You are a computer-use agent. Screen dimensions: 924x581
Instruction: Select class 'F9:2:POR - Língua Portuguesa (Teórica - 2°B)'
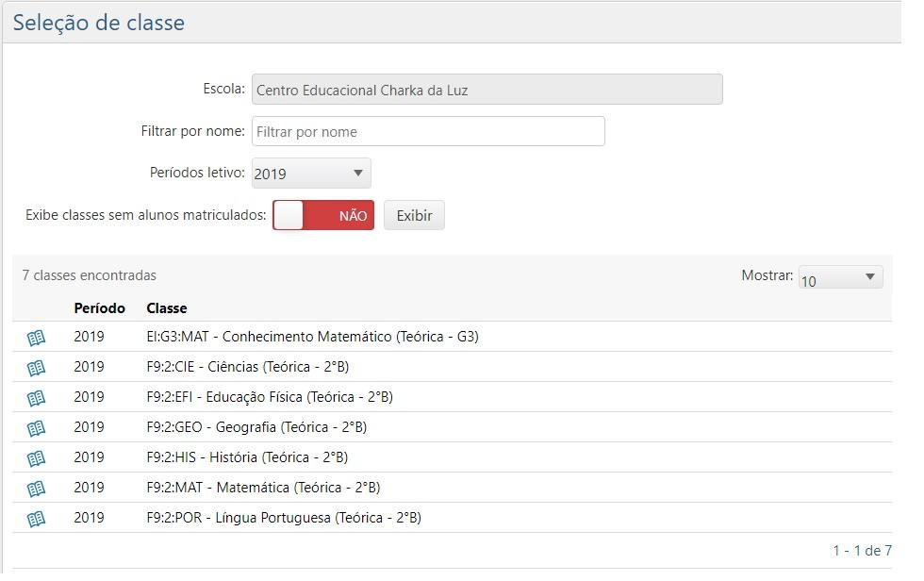(x=284, y=518)
